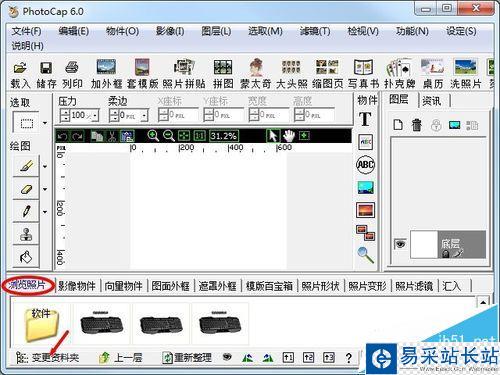Open the 滤镜(T) menu

click(x=315, y=31)
